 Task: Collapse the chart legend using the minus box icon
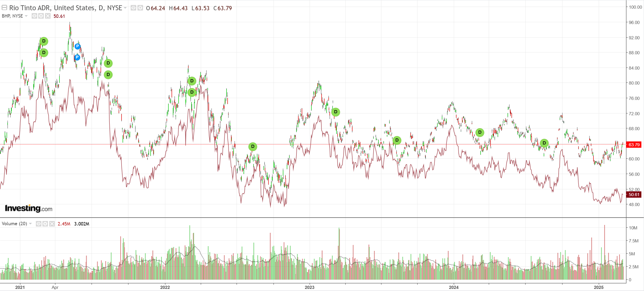[x=4, y=8]
